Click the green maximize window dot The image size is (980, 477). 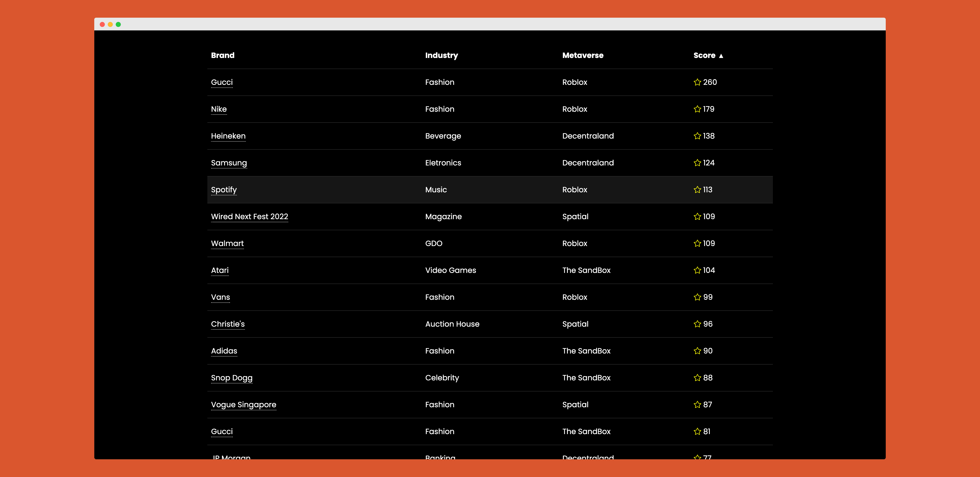pos(118,24)
